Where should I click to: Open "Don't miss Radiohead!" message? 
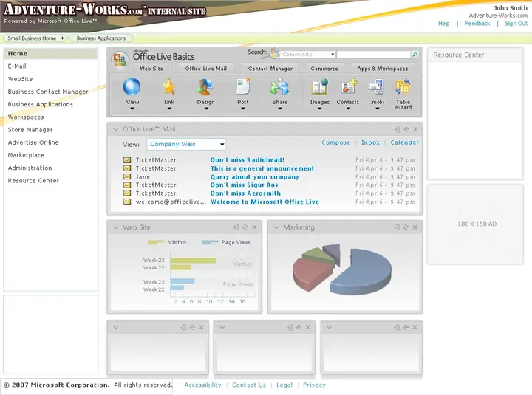click(248, 160)
